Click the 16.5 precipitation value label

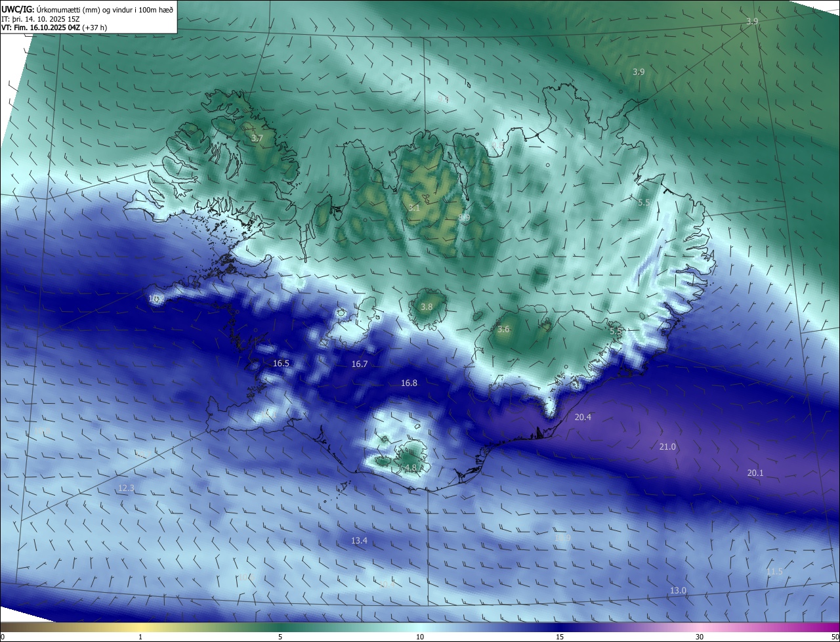coord(281,363)
